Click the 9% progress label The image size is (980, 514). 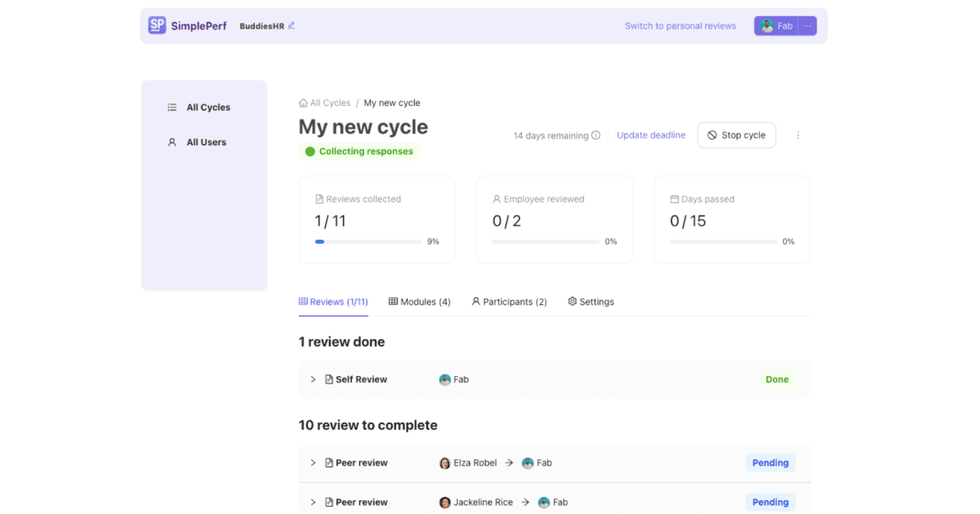tap(433, 241)
